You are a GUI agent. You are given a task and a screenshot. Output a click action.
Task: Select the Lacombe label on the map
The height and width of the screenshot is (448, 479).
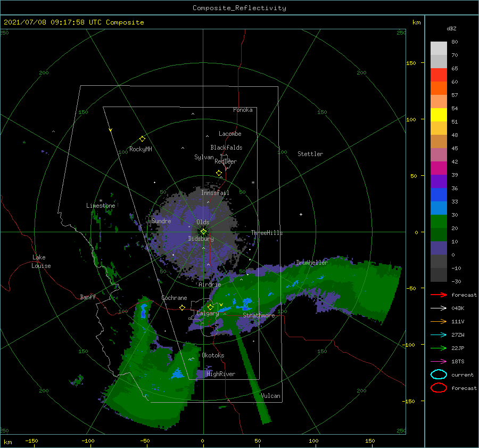click(x=230, y=134)
